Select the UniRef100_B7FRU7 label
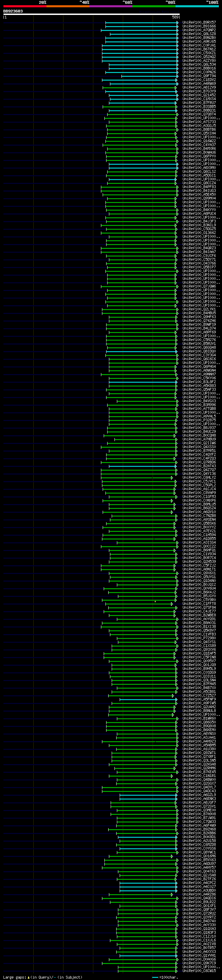Viewport: 222px width, 980px height. (x=199, y=103)
